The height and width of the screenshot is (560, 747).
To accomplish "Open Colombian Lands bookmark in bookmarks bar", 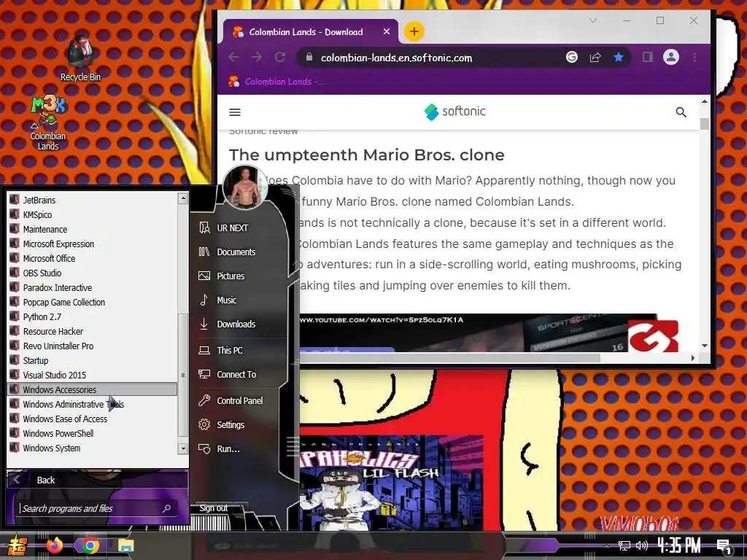I will click(x=275, y=82).
